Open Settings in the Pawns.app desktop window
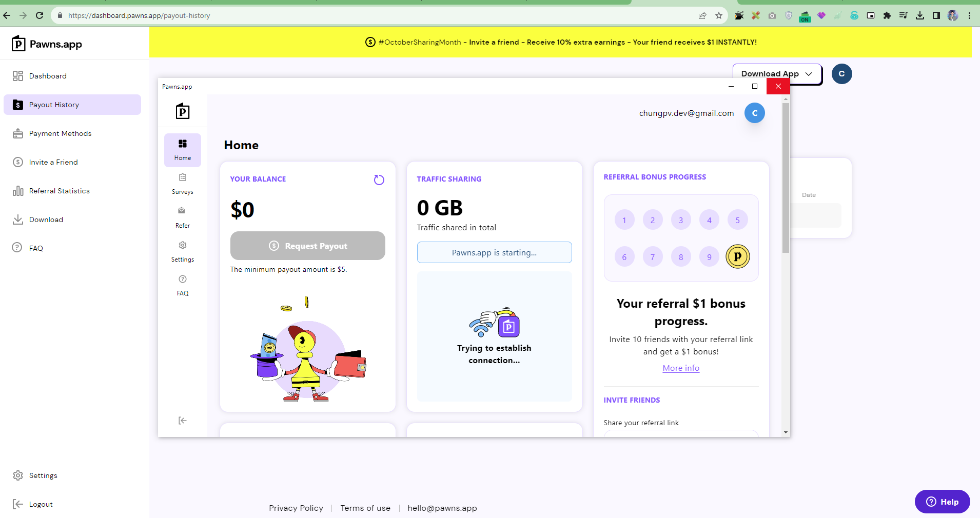 (x=183, y=251)
